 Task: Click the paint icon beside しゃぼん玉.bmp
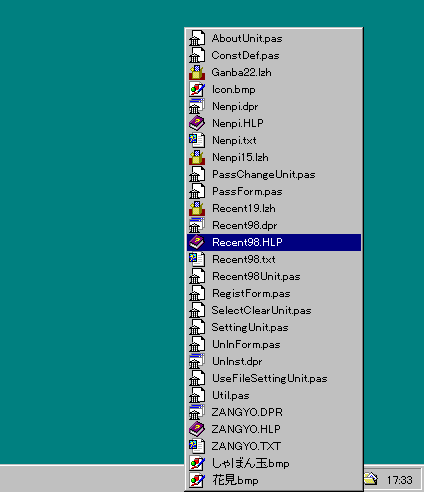click(x=197, y=463)
